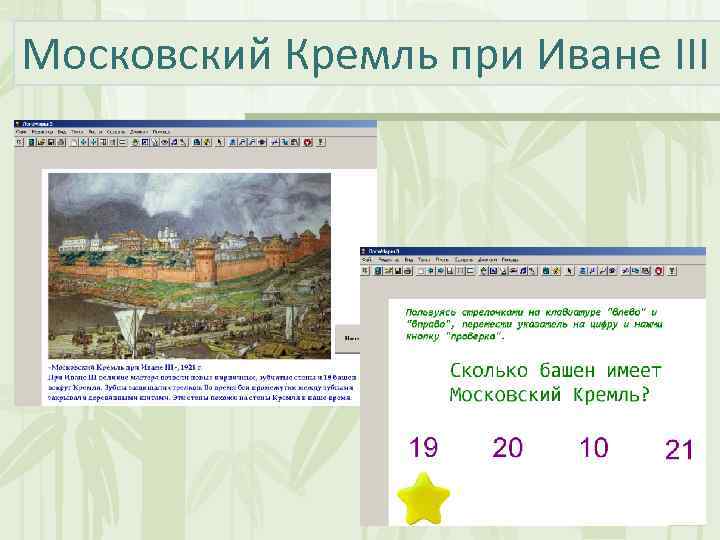Click the last toolbar icon in the painting window
Screen dimensions: 720x540
pos(321,142)
